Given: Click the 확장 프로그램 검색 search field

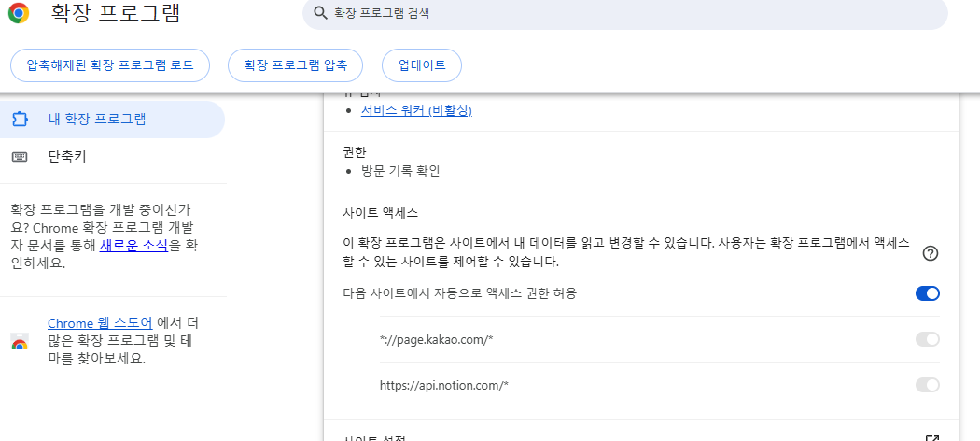Looking at the screenshot, I should (x=625, y=13).
